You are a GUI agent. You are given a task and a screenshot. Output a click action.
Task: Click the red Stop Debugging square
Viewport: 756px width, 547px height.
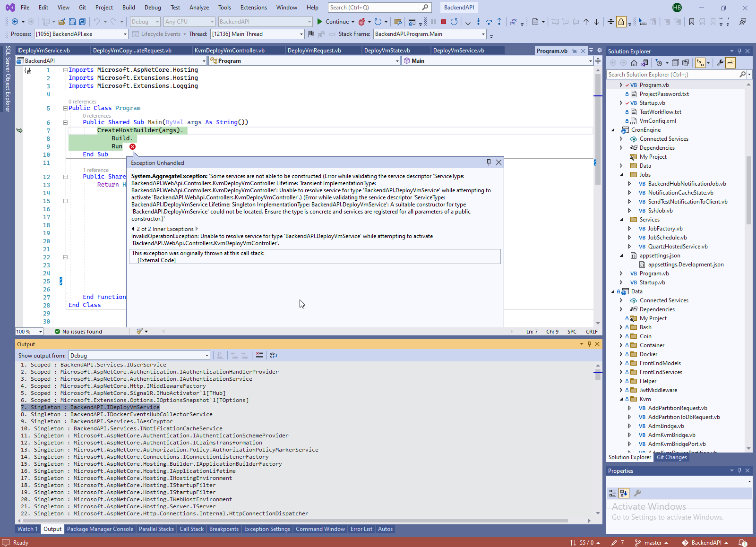pyautogui.click(x=444, y=22)
